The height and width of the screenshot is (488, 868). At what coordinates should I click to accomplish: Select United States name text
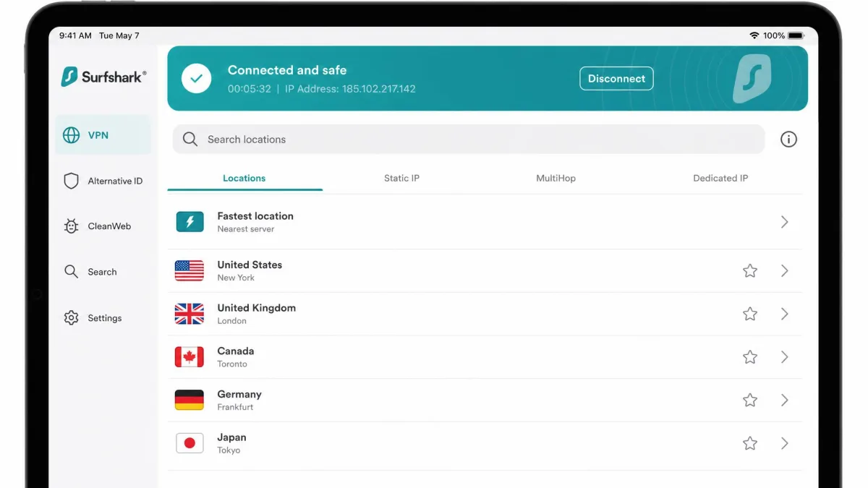pos(250,265)
